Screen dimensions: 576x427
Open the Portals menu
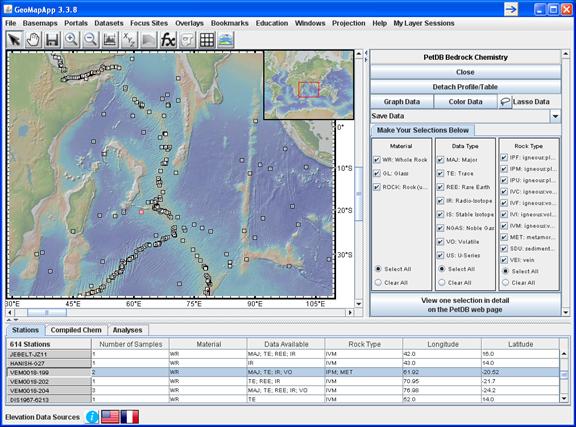[76, 23]
